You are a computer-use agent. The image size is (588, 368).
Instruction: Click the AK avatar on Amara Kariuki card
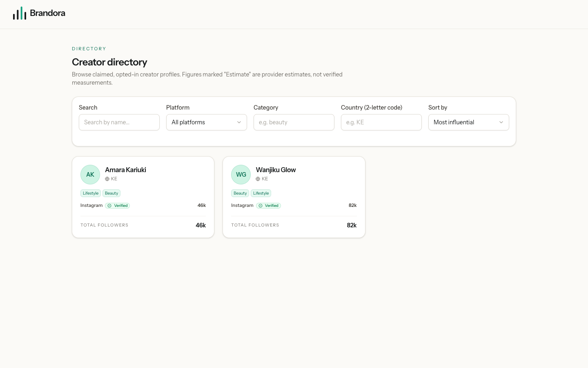click(90, 175)
